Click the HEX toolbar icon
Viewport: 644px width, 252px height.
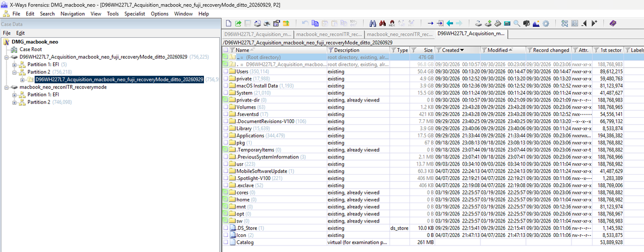(392, 23)
